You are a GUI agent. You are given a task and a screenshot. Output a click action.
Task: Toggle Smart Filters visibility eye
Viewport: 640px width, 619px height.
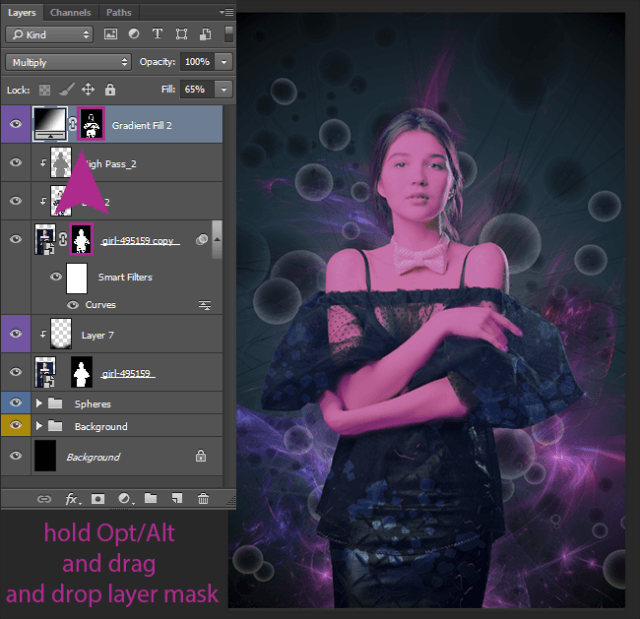point(56,277)
